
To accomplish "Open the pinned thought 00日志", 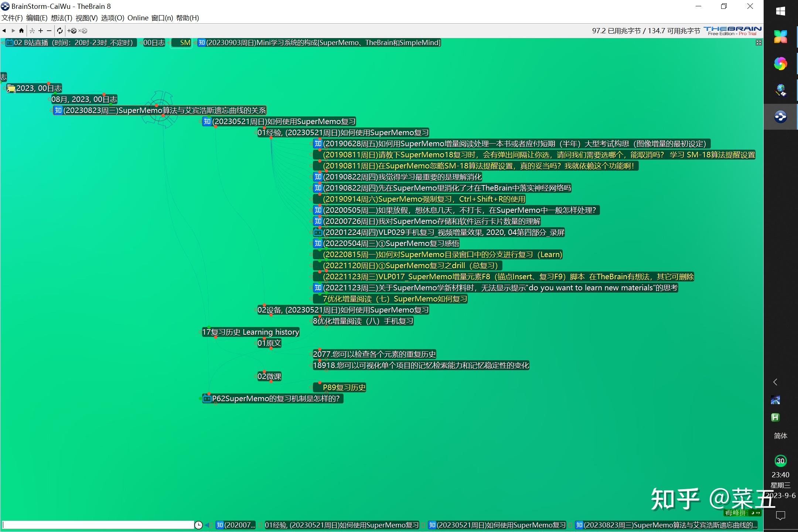I will coord(154,43).
